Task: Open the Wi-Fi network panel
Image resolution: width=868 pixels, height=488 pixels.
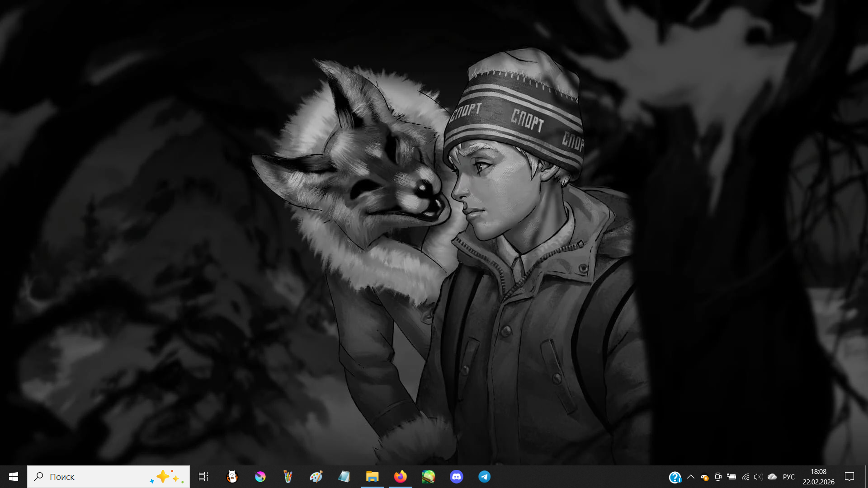Action: click(745, 477)
